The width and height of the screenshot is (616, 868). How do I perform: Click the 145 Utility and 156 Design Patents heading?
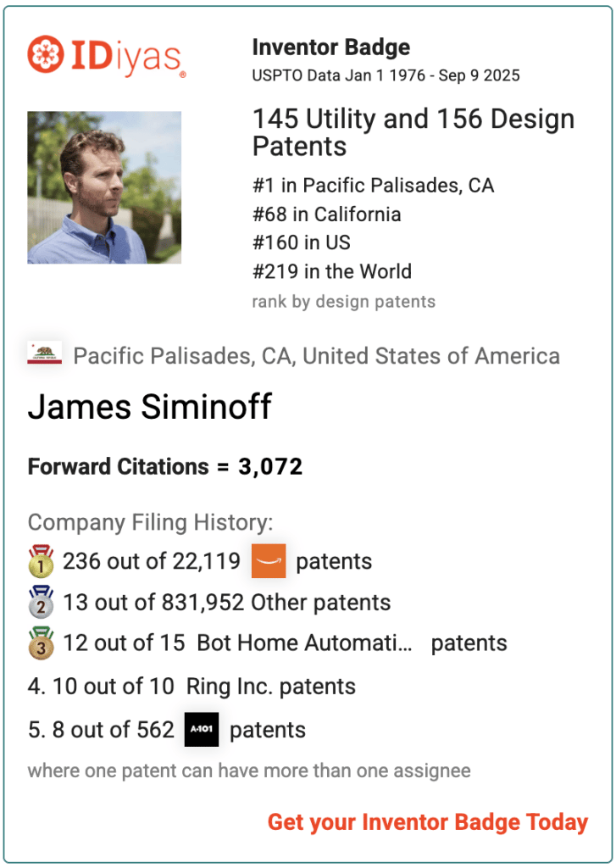point(413,132)
